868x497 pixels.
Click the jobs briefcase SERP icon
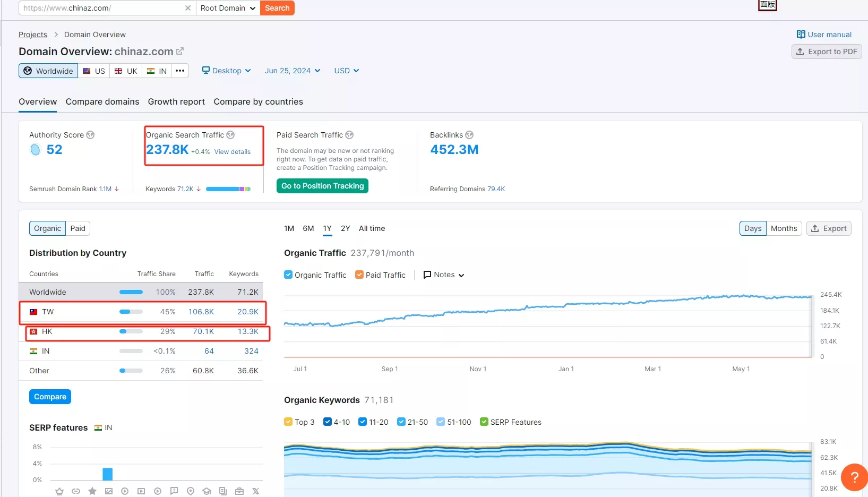tap(239, 491)
